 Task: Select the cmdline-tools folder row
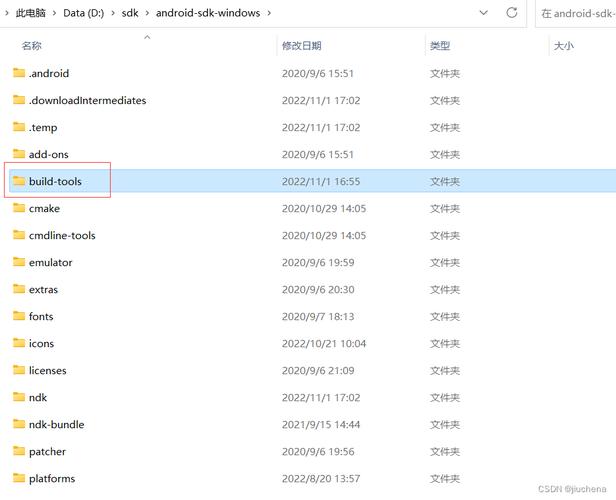pyautogui.click(x=62, y=235)
